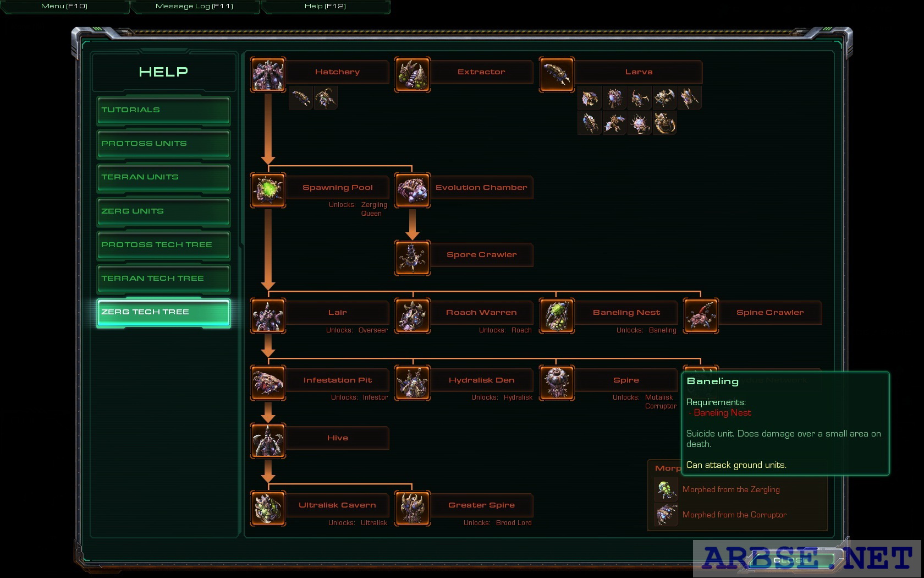Click the Zergling icon under Larva
The width and height of the screenshot is (924, 578).
tap(639, 98)
